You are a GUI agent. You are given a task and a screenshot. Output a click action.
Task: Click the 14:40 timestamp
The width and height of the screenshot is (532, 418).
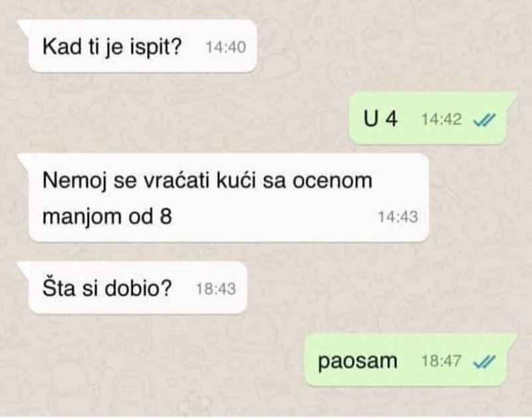pyautogui.click(x=225, y=47)
